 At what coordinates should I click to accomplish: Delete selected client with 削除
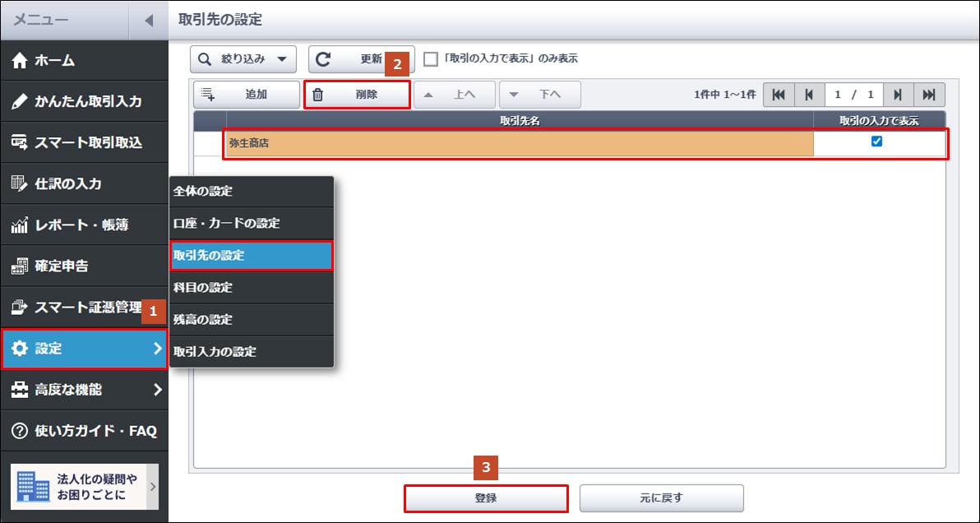[x=357, y=95]
